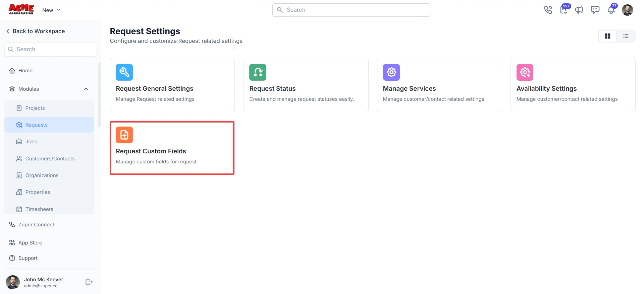Click the Projects clipboard icon
The height and width of the screenshot is (294, 644).
point(19,108)
